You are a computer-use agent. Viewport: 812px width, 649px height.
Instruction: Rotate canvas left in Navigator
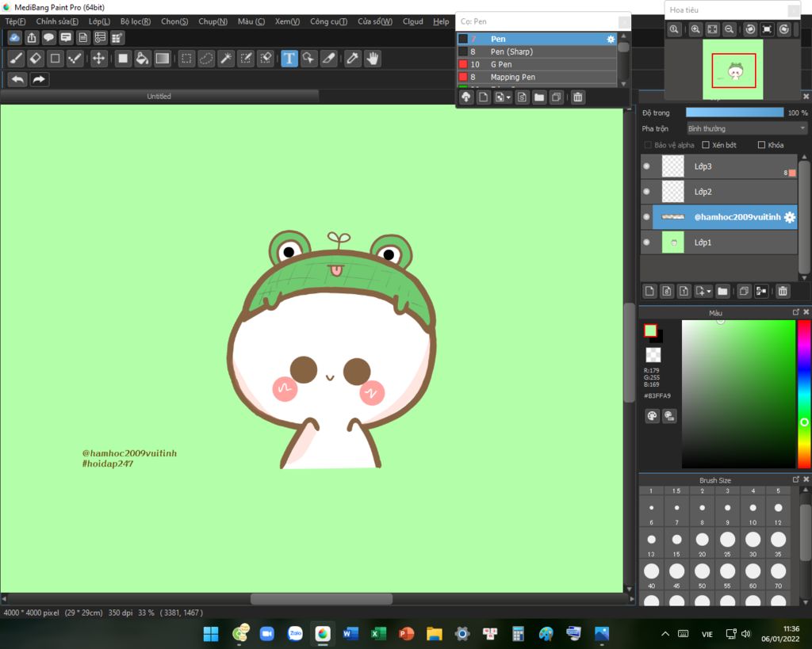pyautogui.click(x=750, y=29)
